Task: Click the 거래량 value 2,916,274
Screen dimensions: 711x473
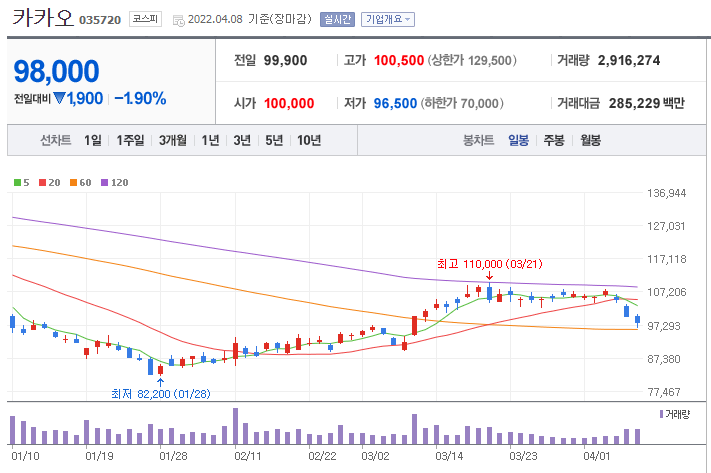Action: 629,60
